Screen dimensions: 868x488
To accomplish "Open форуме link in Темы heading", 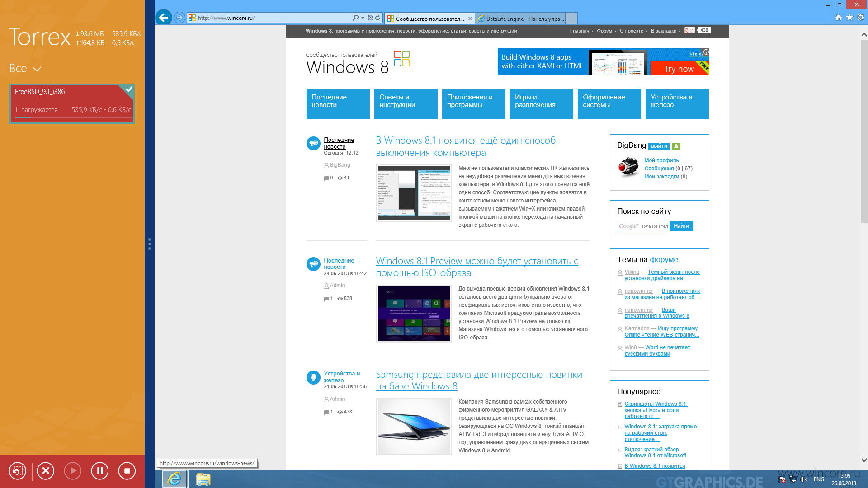I will click(664, 260).
